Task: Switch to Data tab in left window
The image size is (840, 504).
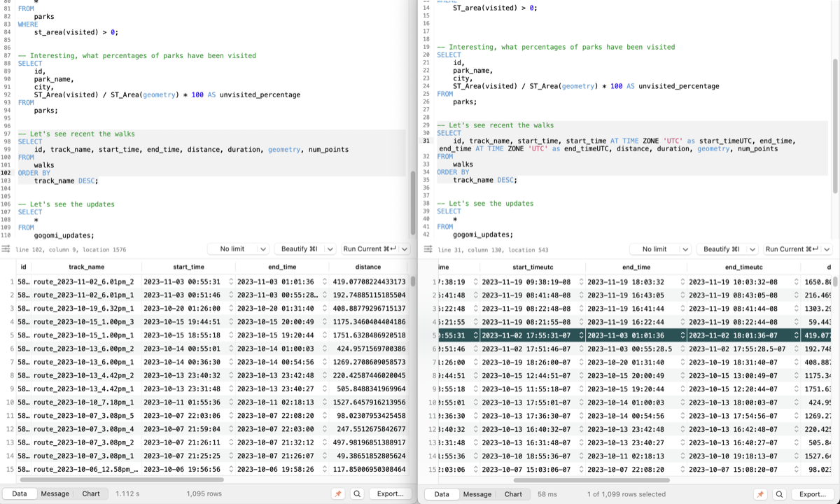Action: tap(20, 493)
